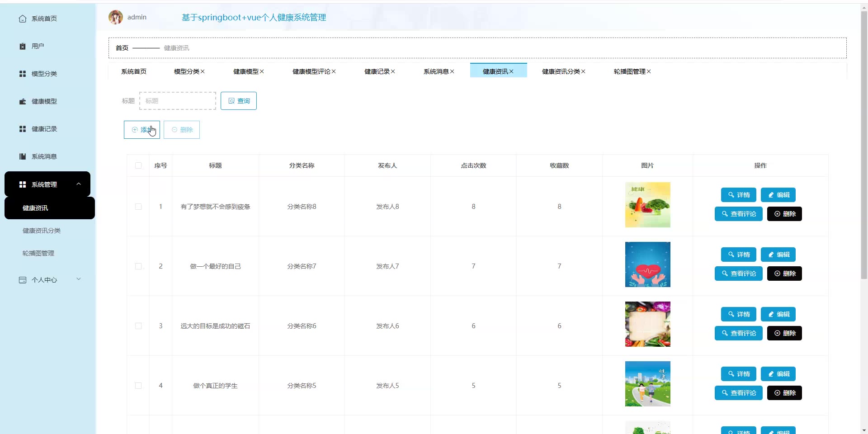Switch to the 健康记录 tab

tap(377, 71)
